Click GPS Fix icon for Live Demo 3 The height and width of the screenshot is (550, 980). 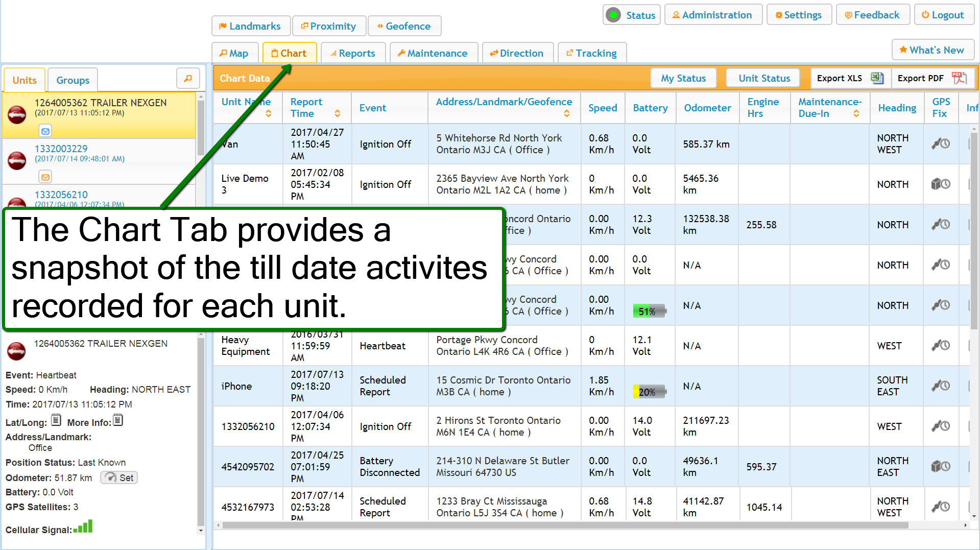click(x=940, y=184)
